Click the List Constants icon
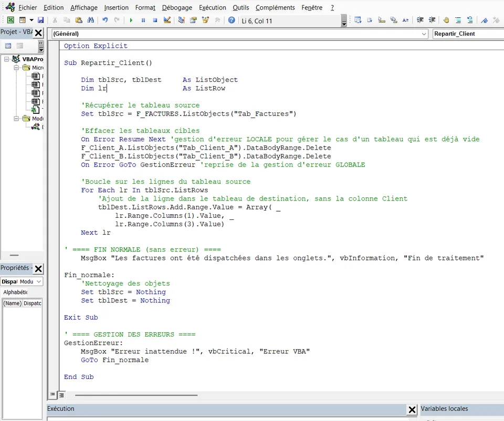The width and height of the screenshot is (504, 421). [370, 20]
